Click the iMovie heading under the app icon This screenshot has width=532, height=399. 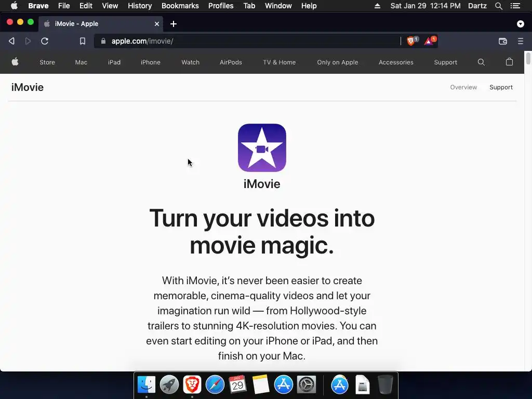262,184
